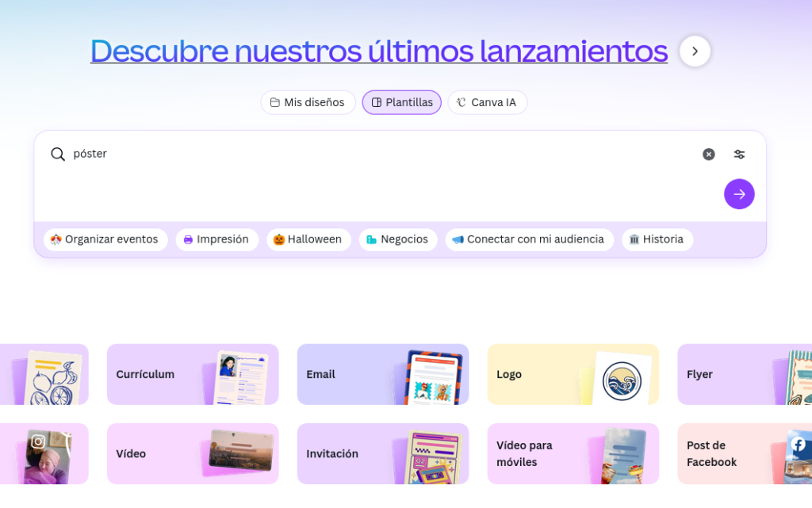Open the Vídeo para móviles card
Screen dimensions: 812x508
[573, 454]
